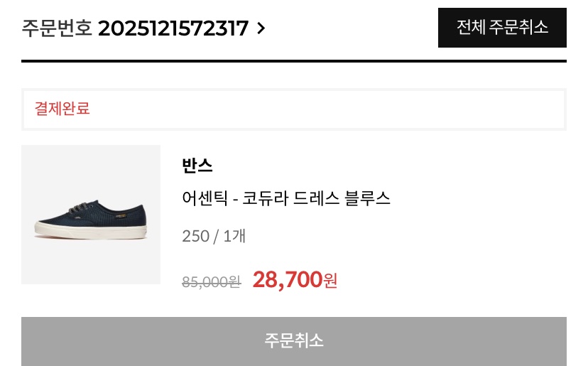
Task: Click the brand name 반스
Action: (x=197, y=166)
